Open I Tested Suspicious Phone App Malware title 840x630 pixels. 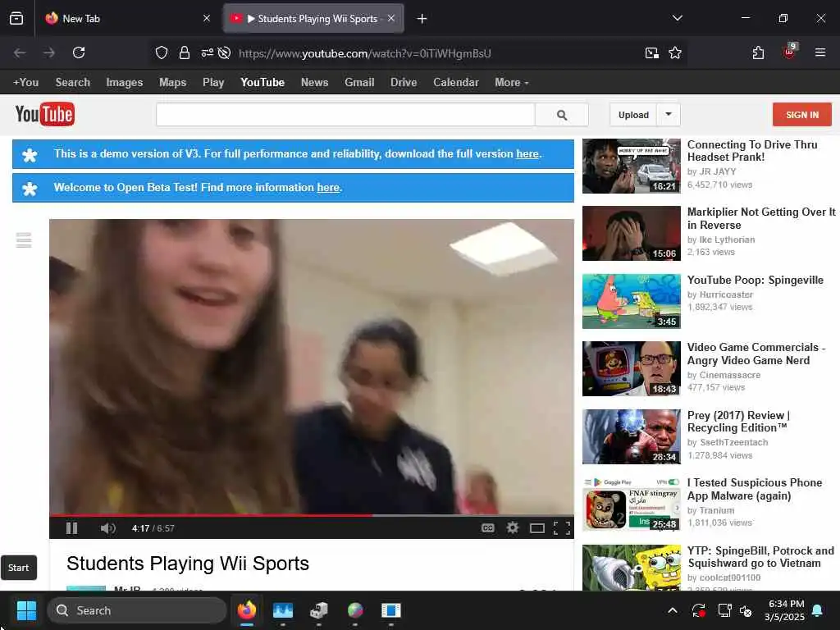pyautogui.click(x=755, y=489)
